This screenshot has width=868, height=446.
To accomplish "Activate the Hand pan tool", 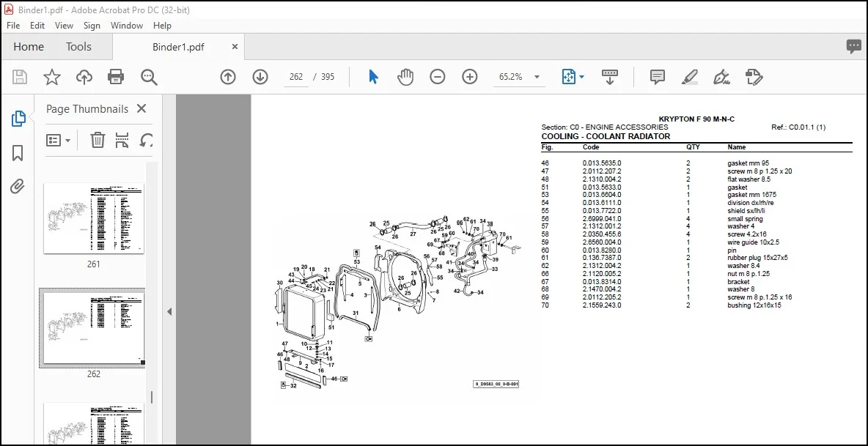I will pos(405,77).
